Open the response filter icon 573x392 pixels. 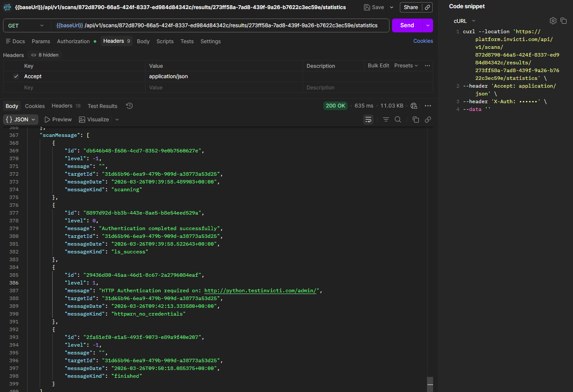pos(386,120)
